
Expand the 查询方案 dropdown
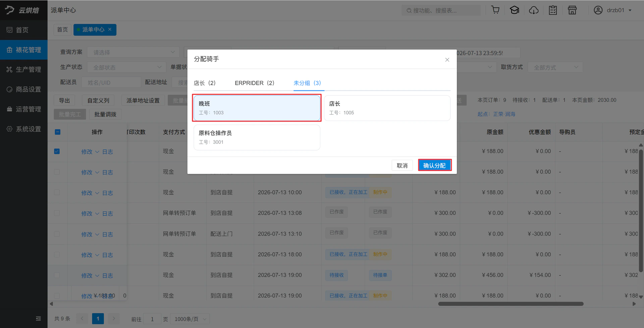[133, 52]
